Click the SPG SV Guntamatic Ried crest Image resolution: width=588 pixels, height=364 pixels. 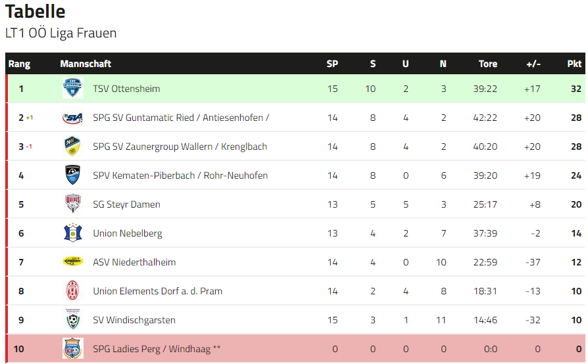(72, 118)
